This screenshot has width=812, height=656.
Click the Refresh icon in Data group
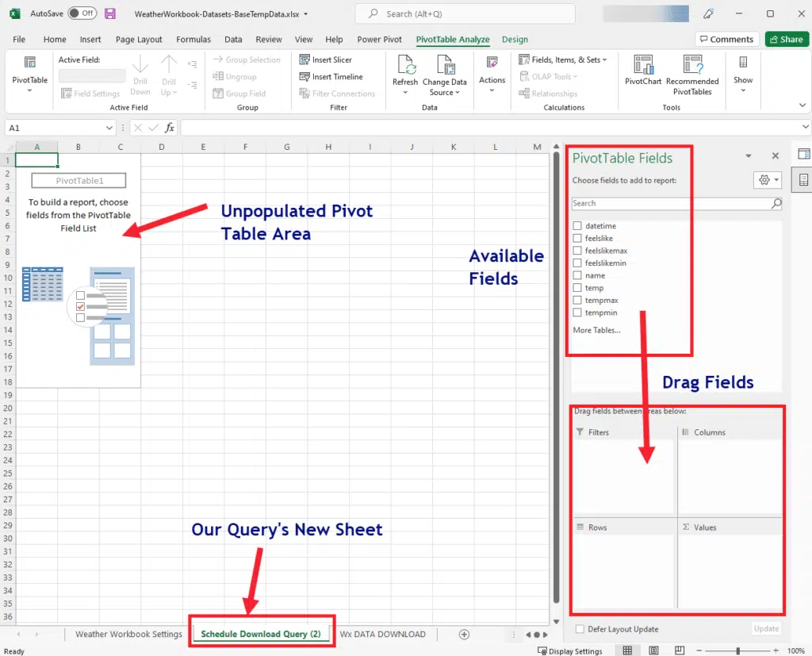coord(405,67)
